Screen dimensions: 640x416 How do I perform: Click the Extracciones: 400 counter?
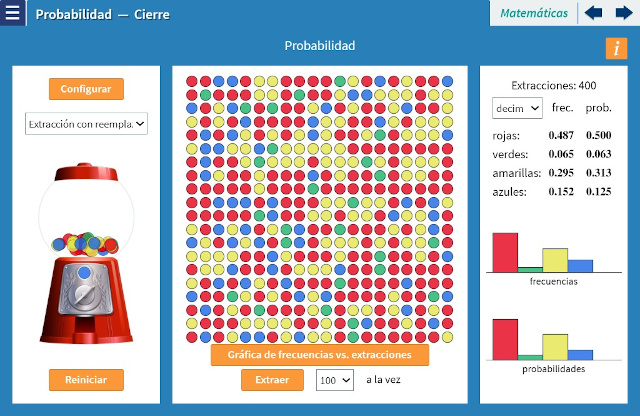tap(553, 86)
